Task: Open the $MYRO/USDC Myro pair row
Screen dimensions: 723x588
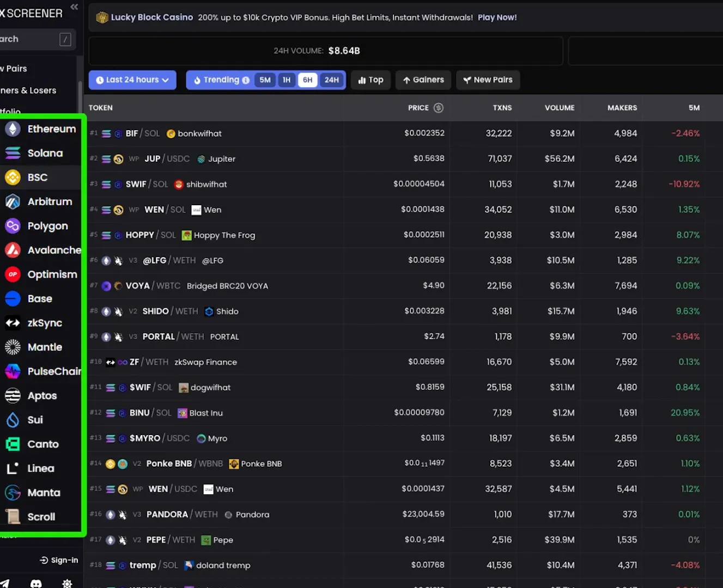Action: pos(403,438)
